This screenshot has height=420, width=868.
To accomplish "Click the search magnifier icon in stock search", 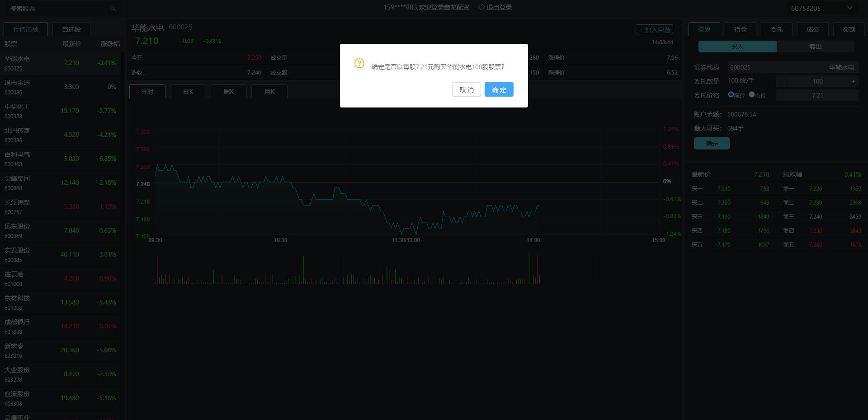I will coord(113,9).
